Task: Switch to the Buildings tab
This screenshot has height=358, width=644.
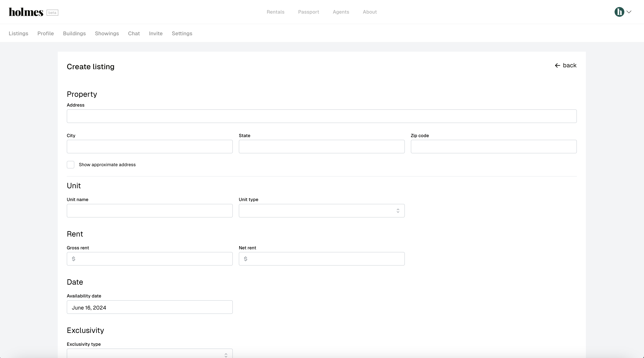Action: coord(74,34)
